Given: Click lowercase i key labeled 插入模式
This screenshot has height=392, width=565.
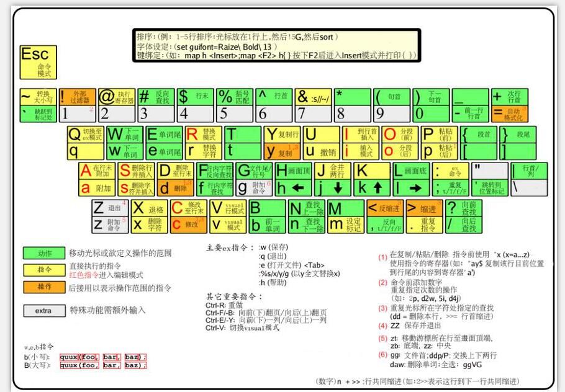Looking at the screenshot, I should coord(360,151).
